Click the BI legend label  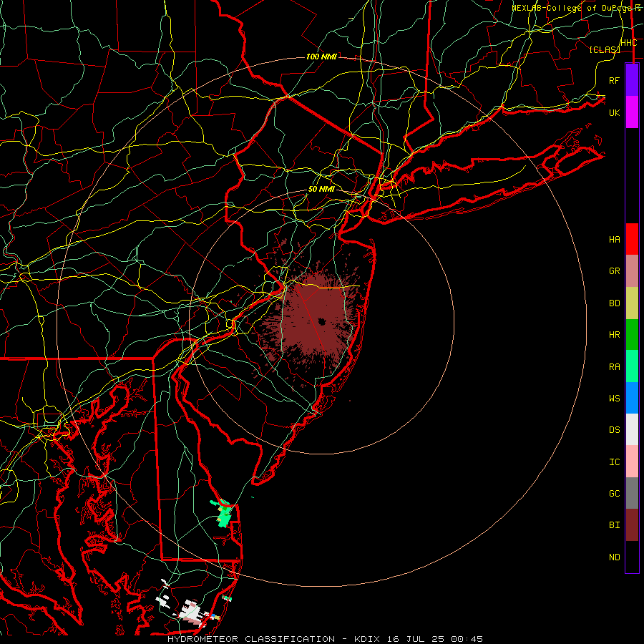click(x=615, y=525)
